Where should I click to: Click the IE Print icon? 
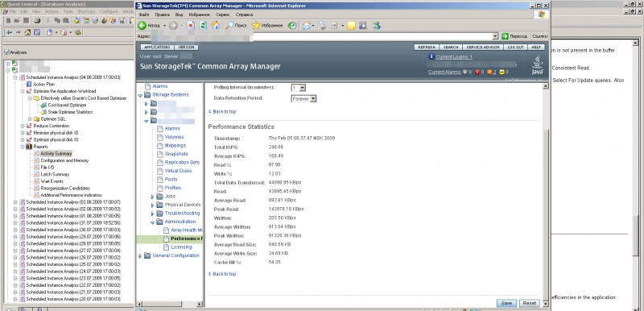click(x=322, y=26)
